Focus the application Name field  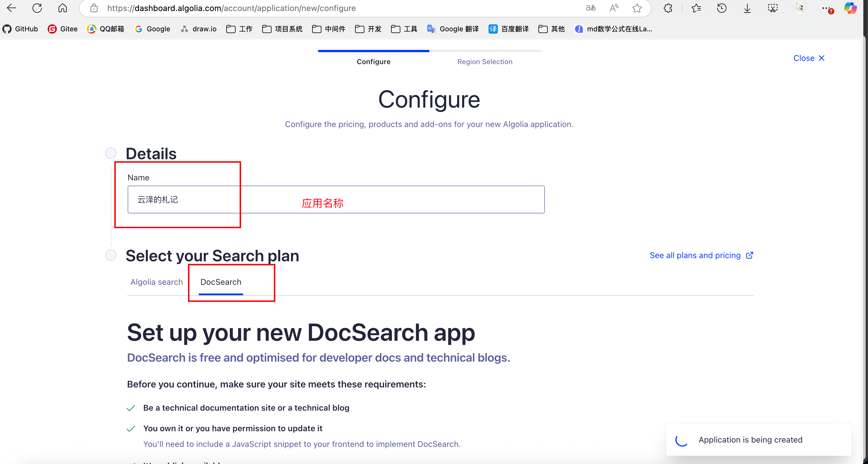click(336, 199)
